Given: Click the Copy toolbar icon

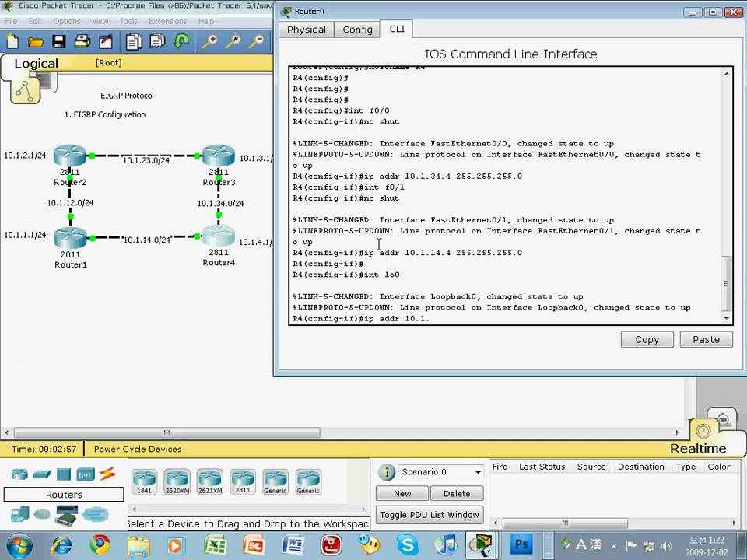Looking at the screenshot, I should click(x=134, y=42).
